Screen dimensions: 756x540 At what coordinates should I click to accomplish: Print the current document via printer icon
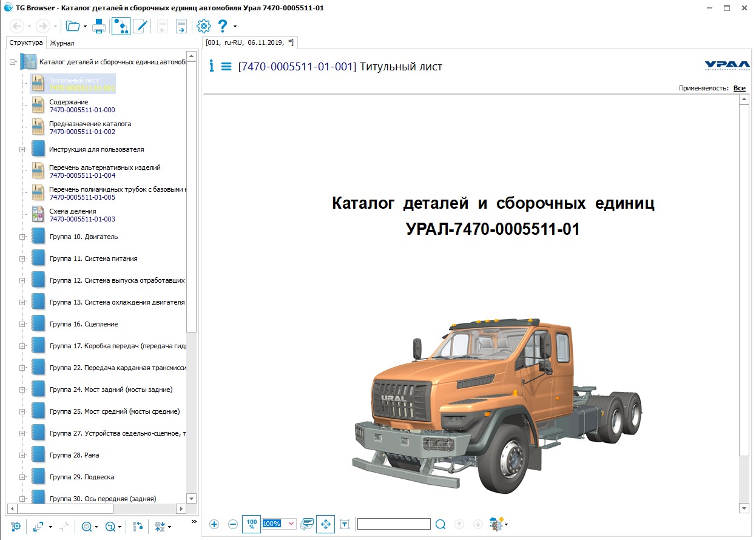(x=100, y=26)
